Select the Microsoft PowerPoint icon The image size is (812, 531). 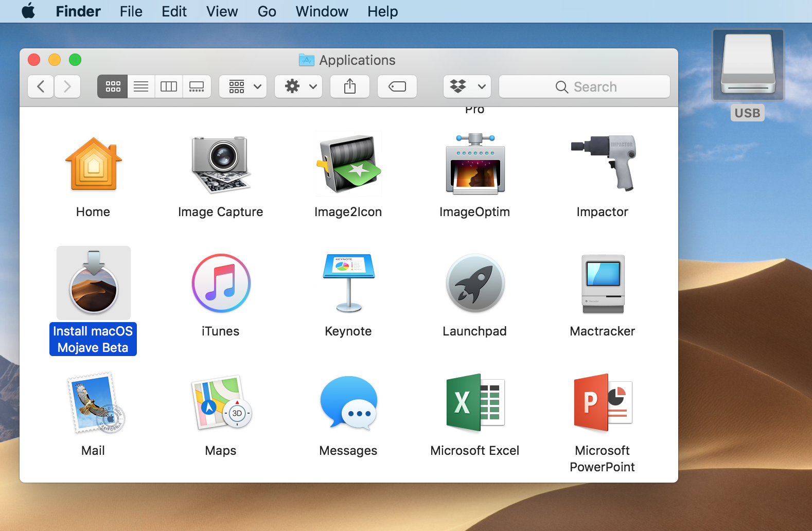(603, 402)
